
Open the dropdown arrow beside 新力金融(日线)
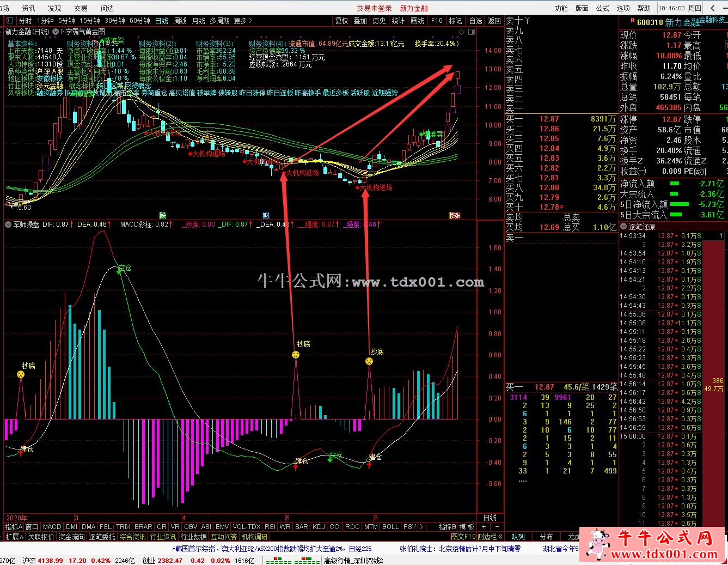(54, 32)
